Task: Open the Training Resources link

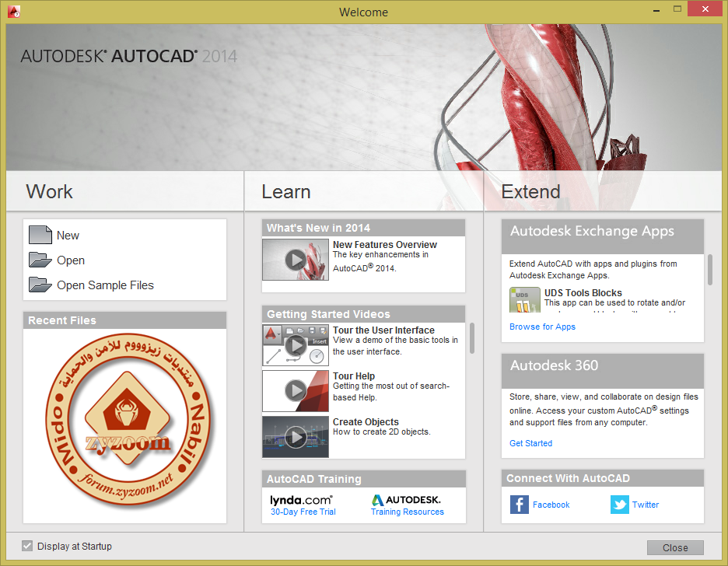Action: pos(408,512)
